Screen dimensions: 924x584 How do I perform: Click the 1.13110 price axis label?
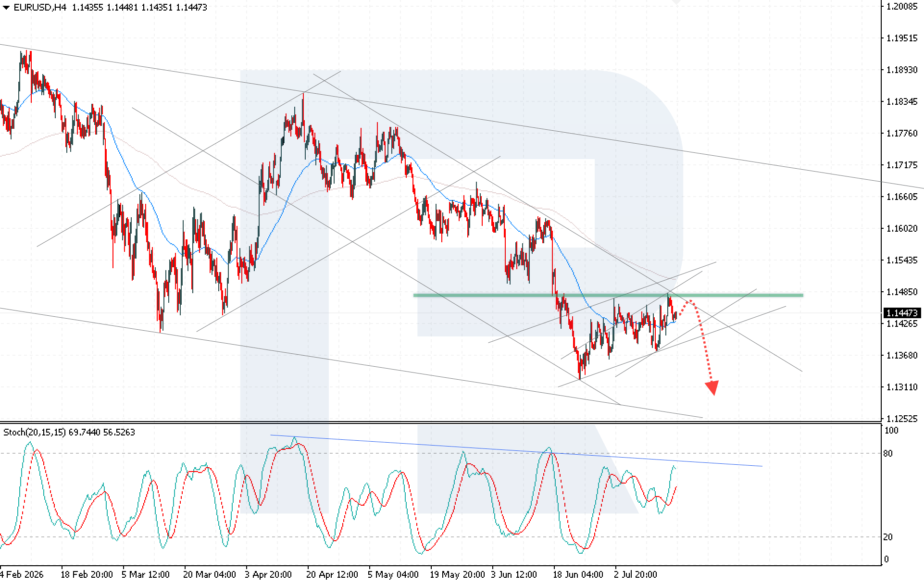(902, 387)
